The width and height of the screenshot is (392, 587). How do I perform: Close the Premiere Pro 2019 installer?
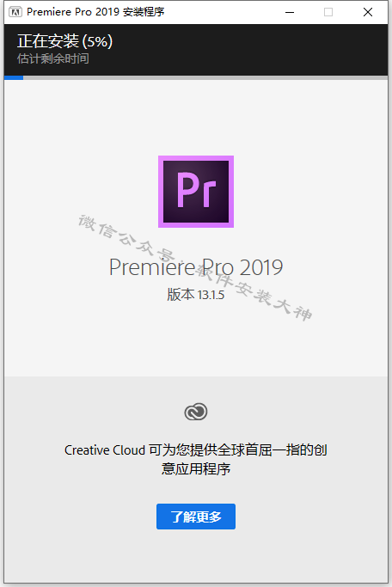pyautogui.click(x=368, y=12)
